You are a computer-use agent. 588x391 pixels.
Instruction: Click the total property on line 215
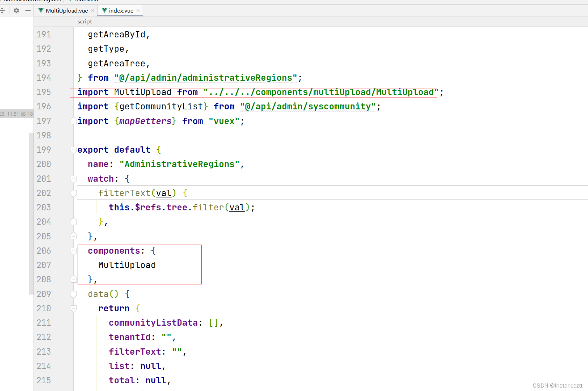[122, 381]
